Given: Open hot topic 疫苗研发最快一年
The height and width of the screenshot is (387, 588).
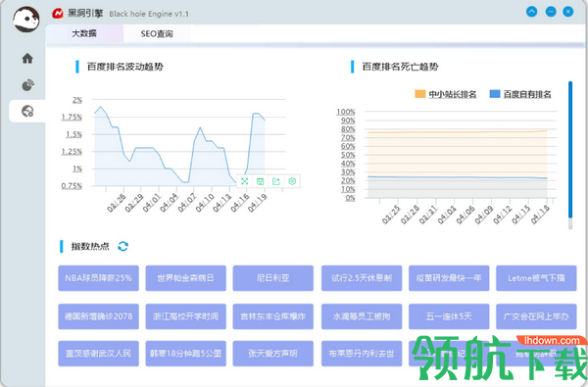Looking at the screenshot, I should tap(449, 278).
